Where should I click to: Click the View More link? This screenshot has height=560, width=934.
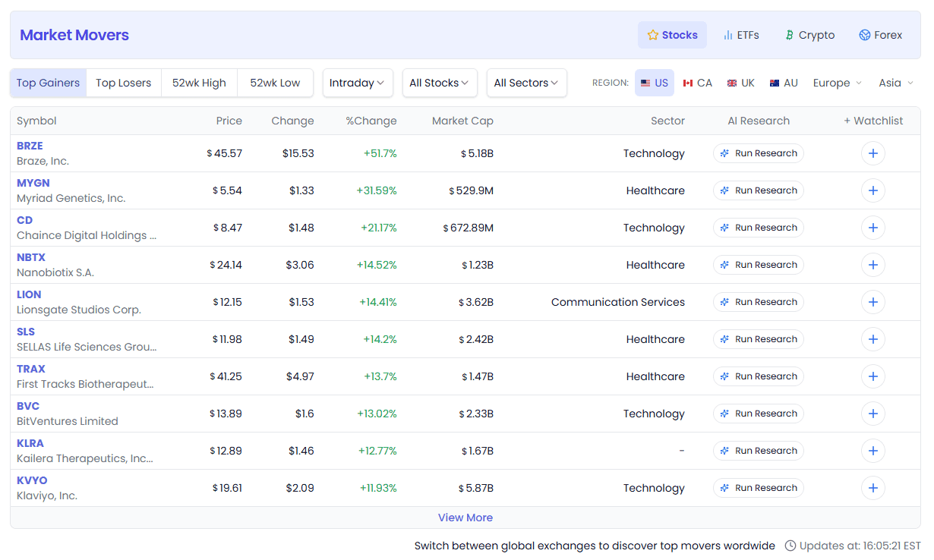pyautogui.click(x=465, y=518)
